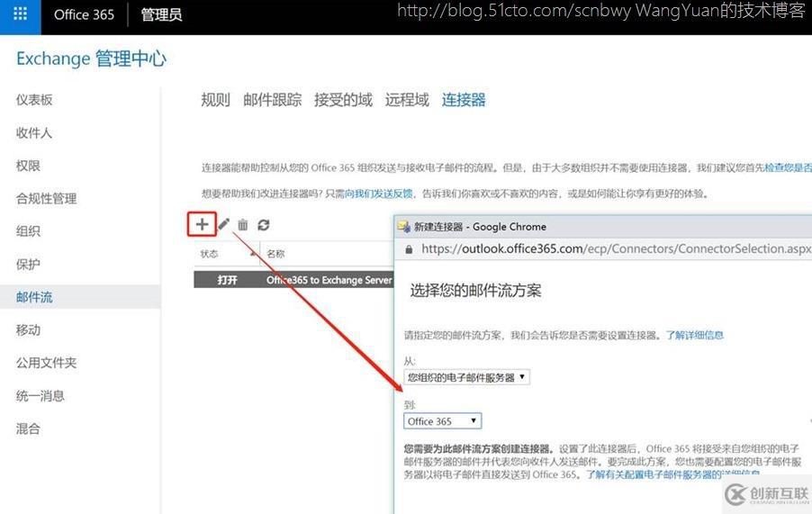The image size is (812, 514).
Task: Open the 到 Office 365 dropdown
Action: pos(442,420)
